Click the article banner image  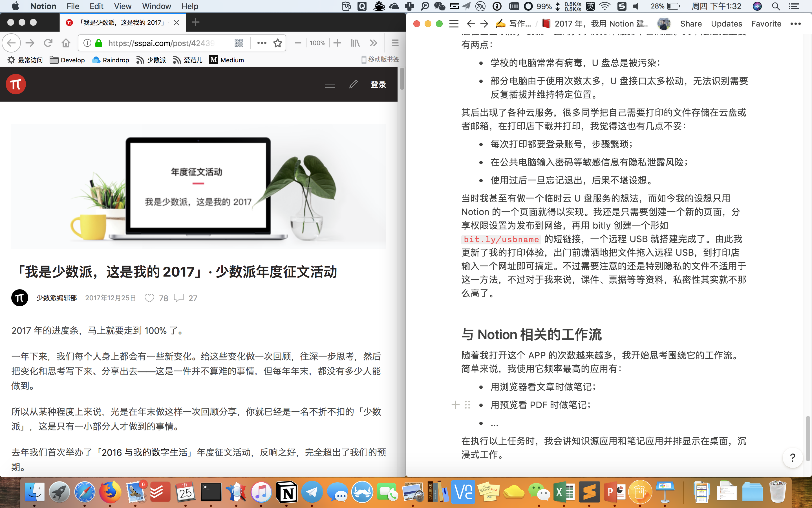pyautogui.click(x=199, y=187)
